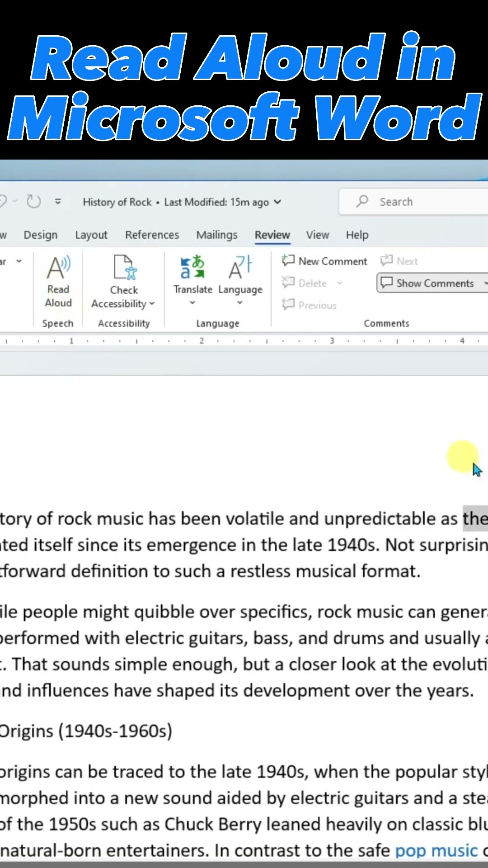Click the redo/repeat arrow icon
Viewport: 488px width, 868px height.
[34, 202]
